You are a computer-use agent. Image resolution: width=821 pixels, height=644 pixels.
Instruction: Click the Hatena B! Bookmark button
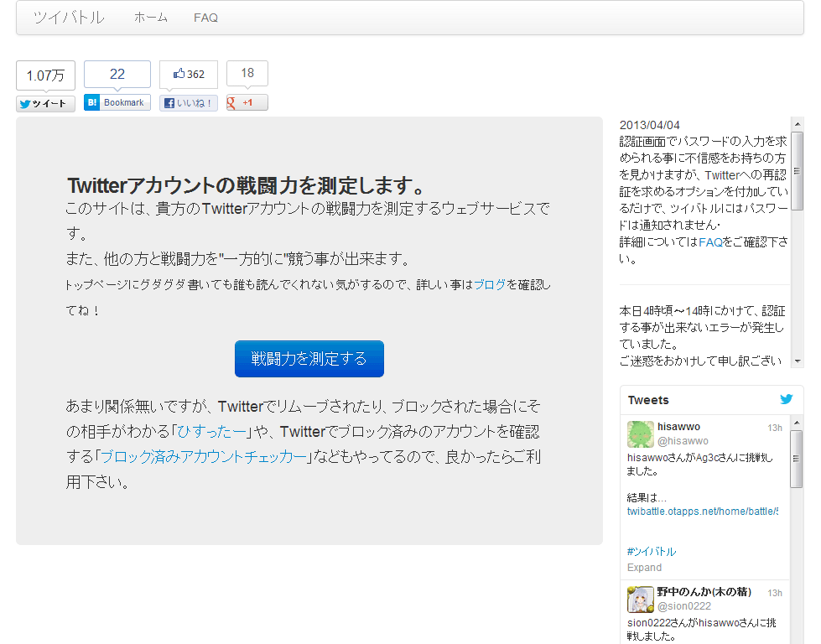point(117,102)
